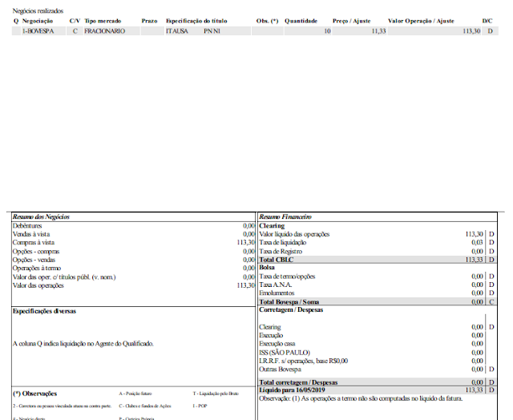Select the 'Corretagem / Despesas' section heading

click(291, 309)
